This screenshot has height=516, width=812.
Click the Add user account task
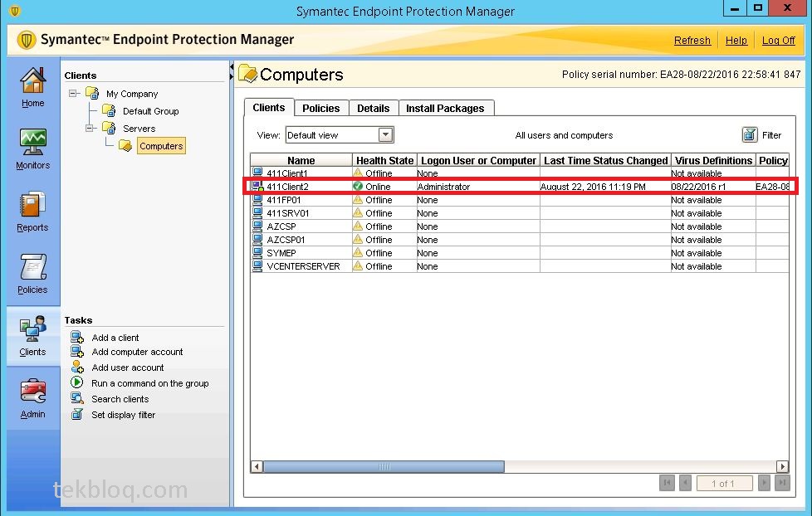127,368
